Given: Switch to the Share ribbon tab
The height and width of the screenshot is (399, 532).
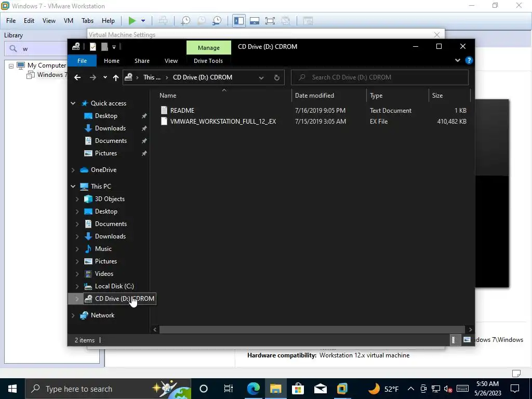Looking at the screenshot, I should tap(142, 61).
